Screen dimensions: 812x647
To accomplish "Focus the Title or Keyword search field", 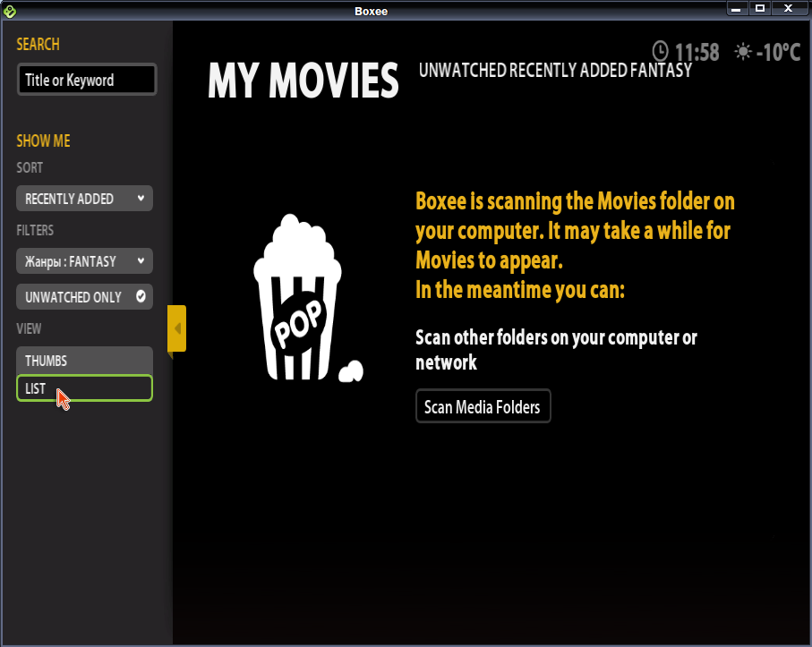I will click(x=87, y=80).
